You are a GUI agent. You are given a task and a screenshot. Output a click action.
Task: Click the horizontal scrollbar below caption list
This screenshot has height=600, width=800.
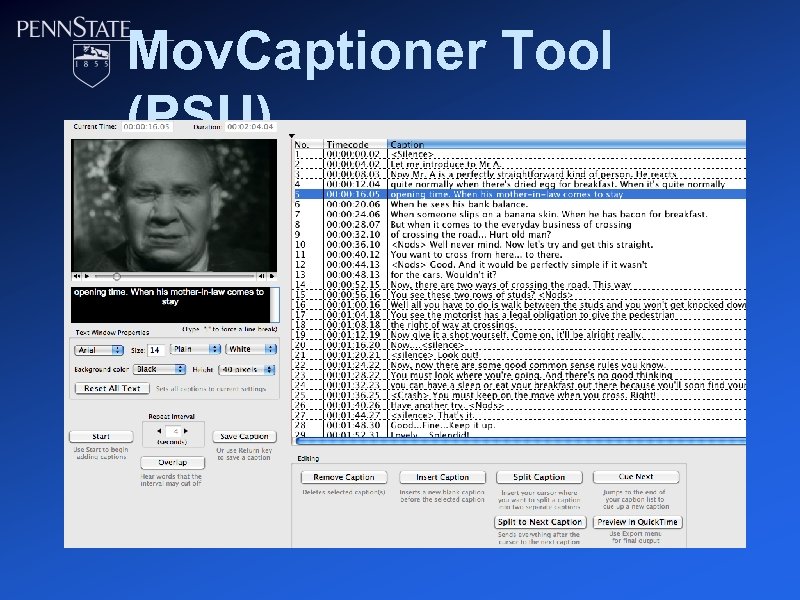pos(520,440)
